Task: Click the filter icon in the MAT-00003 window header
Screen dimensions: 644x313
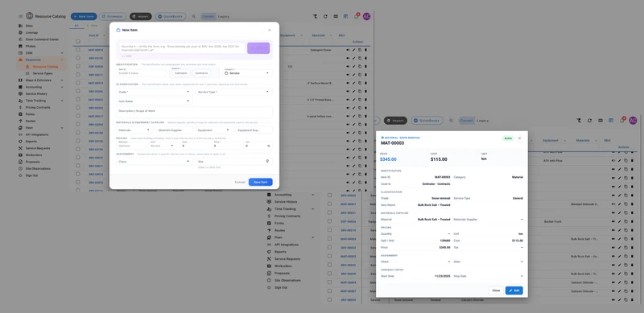Action: (x=579, y=121)
